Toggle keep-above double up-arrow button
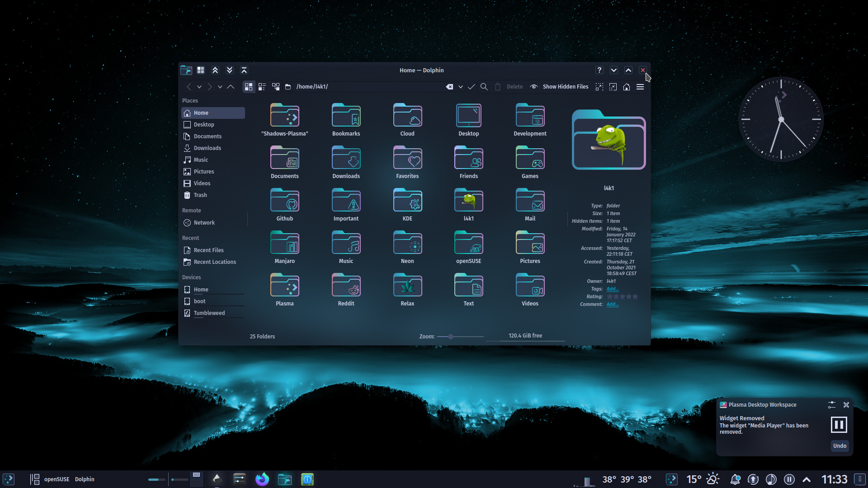The height and width of the screenshot is (488, 868). coord(215,70)
